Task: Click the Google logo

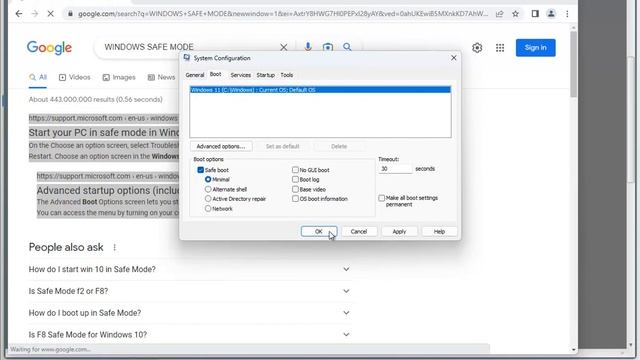Action: 49,48
